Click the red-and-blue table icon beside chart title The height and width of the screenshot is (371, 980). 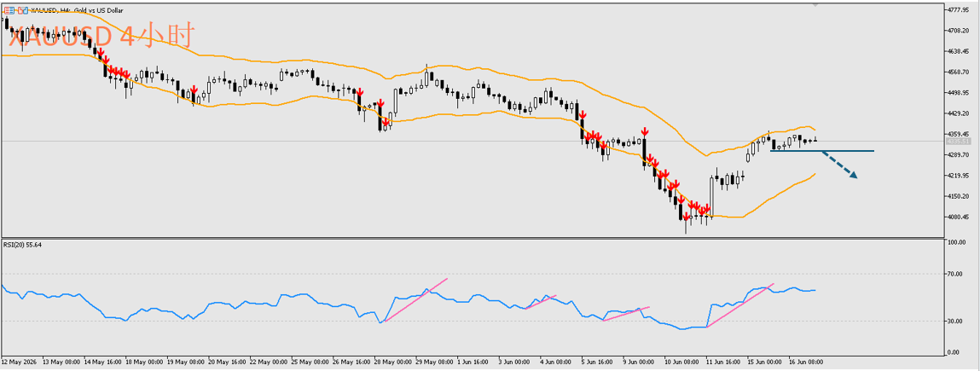point(9,10)
